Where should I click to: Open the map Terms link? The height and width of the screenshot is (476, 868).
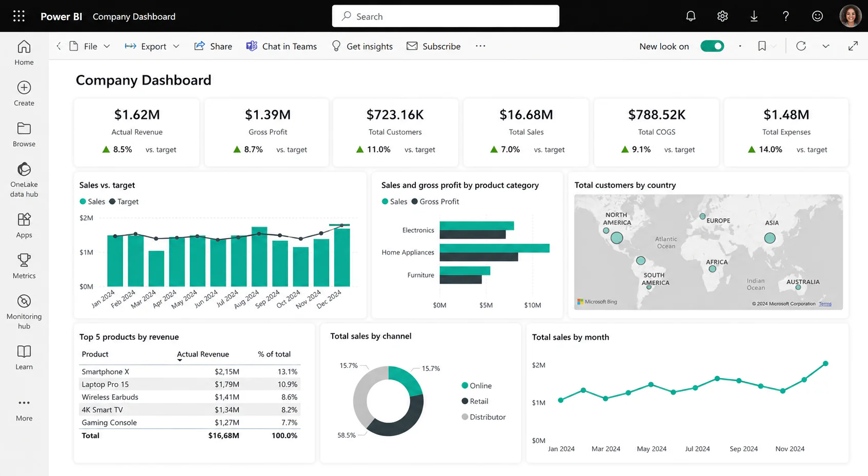825,304
